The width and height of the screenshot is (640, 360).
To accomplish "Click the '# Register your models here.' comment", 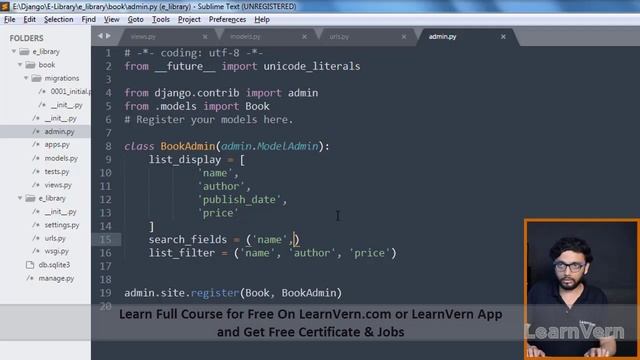I will pyautogui.click(x=209, y=120).
